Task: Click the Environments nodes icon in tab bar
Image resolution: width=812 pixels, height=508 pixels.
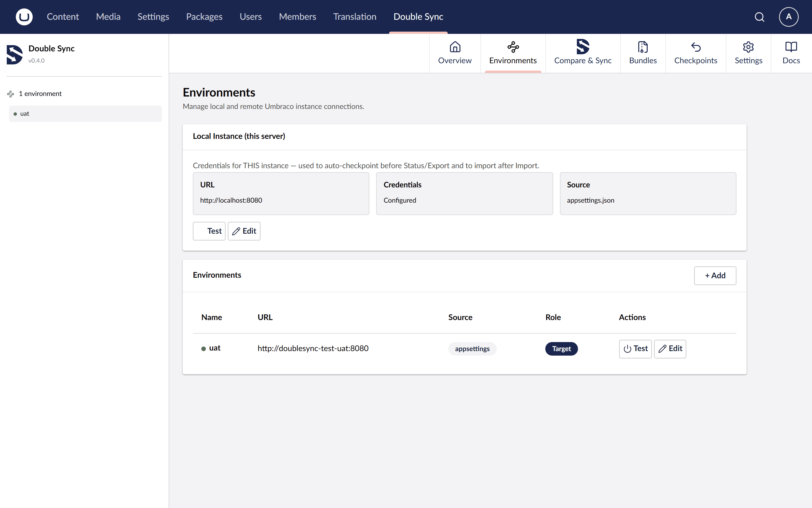Action: (513, 47)
